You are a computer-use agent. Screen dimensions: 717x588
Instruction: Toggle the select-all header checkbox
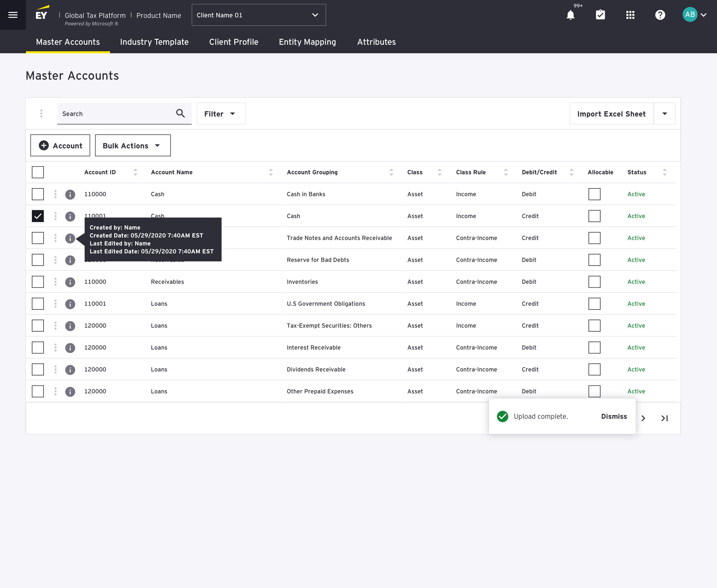(38, 172)
